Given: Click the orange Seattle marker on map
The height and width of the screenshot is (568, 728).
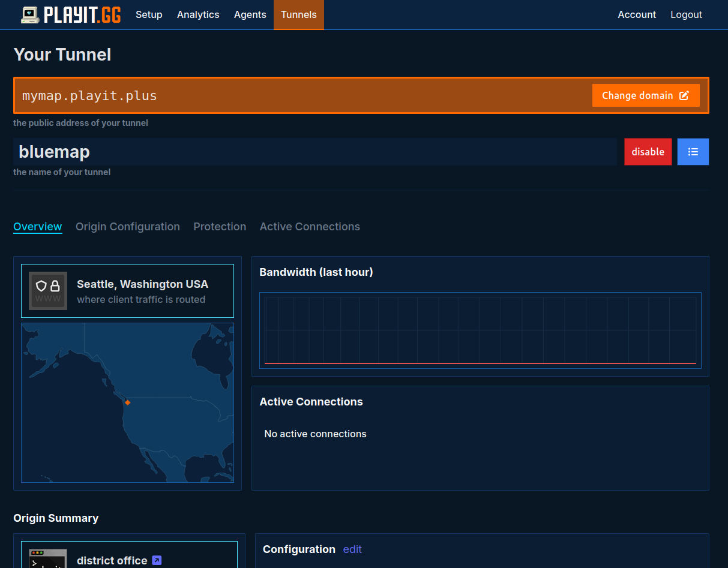Looking at the screenshot, I should pos(127,402).
